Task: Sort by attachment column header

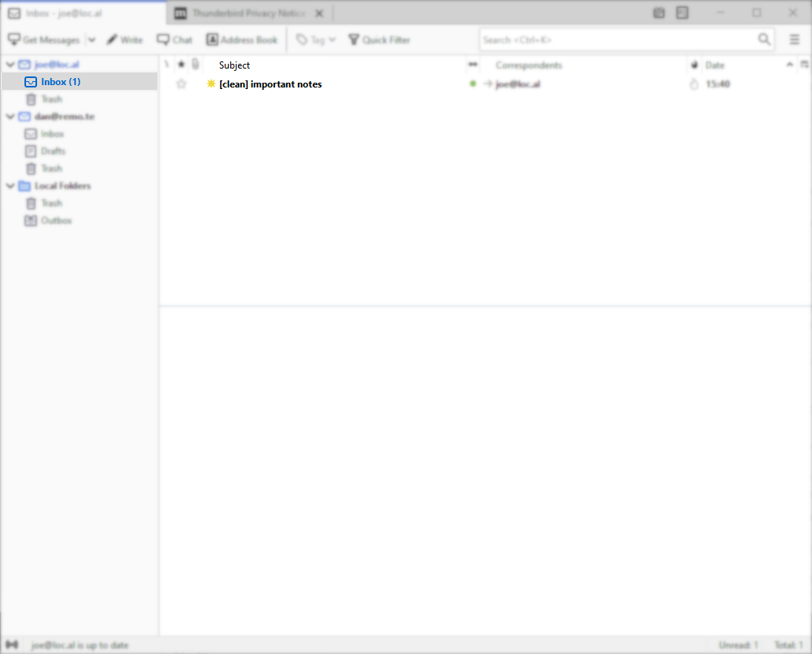Action: click(x=196, y=65)
